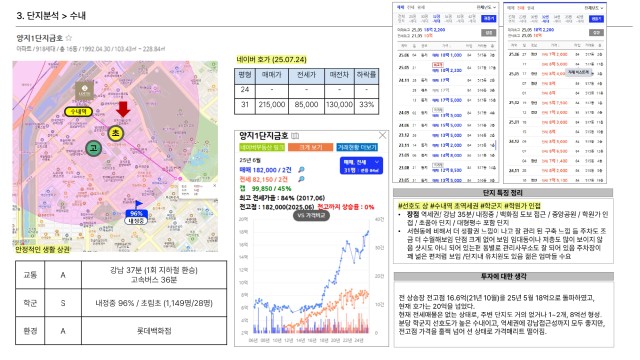Viewport: 640px width, 360px height.
Task: Click the 평형 column header
Action: (244, 75)
